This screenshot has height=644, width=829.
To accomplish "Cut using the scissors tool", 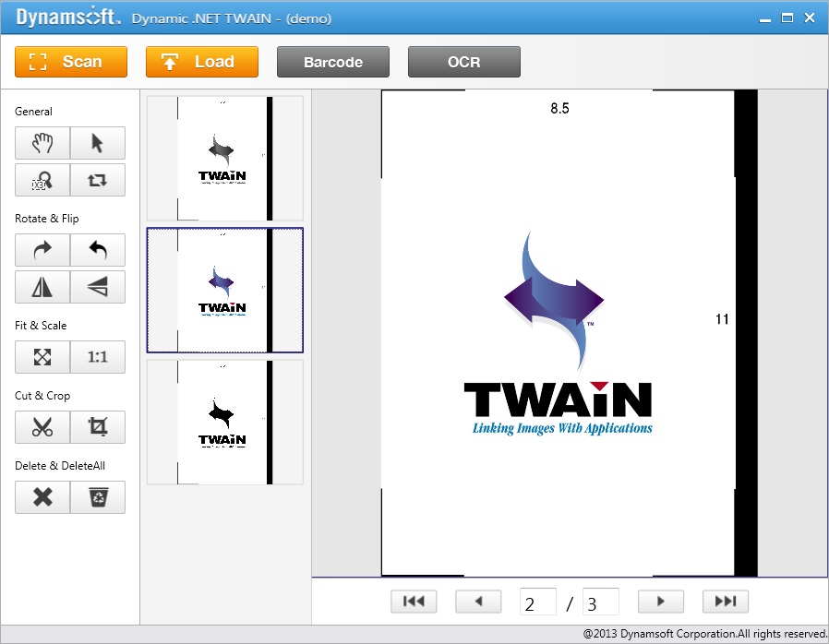I will click(42, 427).
